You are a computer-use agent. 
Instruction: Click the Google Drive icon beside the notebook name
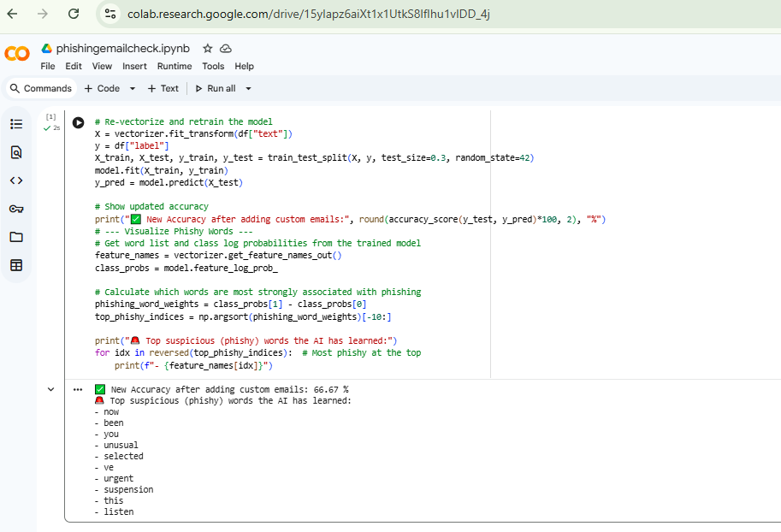click(47, 49)
